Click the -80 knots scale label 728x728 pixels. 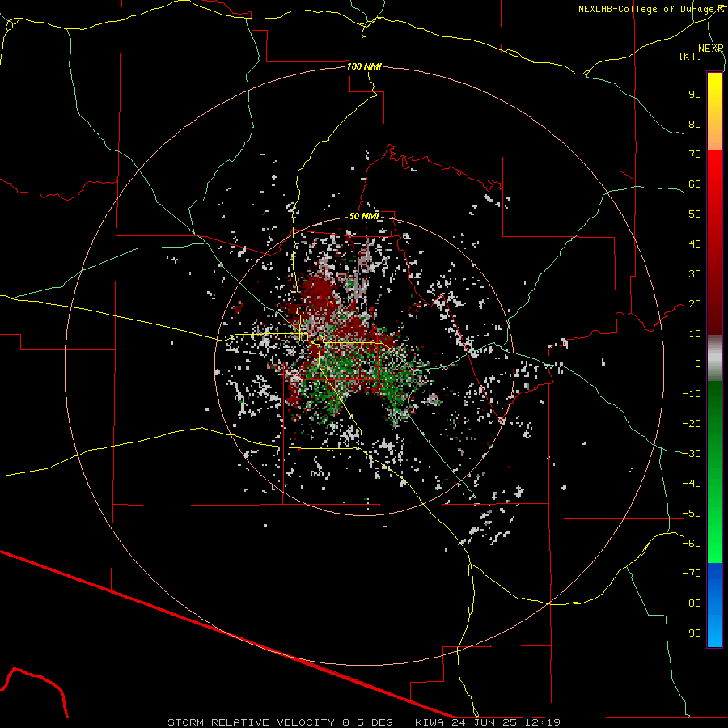[692, 603]
